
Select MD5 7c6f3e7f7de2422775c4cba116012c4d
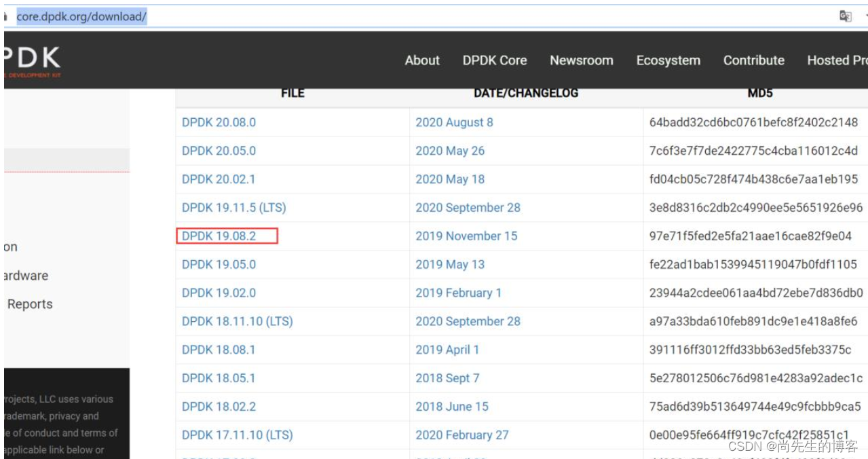pos(753,151)
